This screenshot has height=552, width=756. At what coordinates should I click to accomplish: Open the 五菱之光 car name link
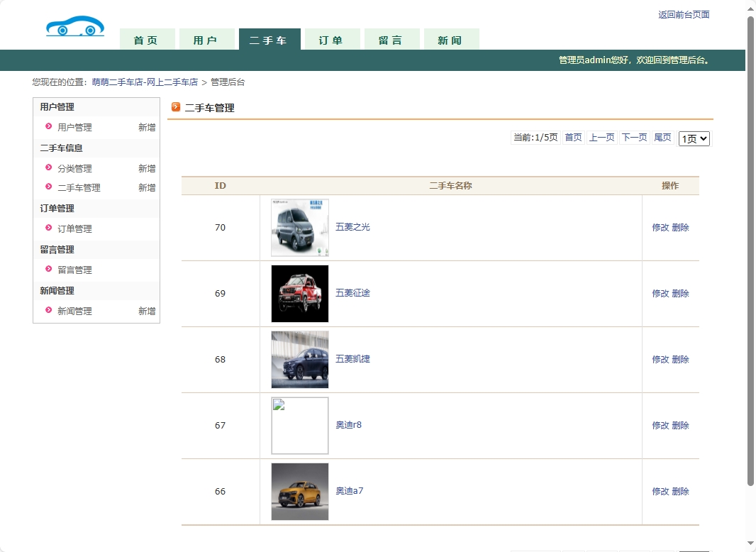pyautogui.click(x=353, y=227)
